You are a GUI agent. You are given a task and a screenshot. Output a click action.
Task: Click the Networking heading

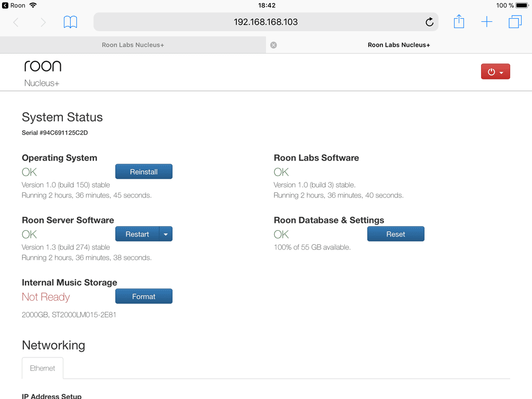coord(54,345)
